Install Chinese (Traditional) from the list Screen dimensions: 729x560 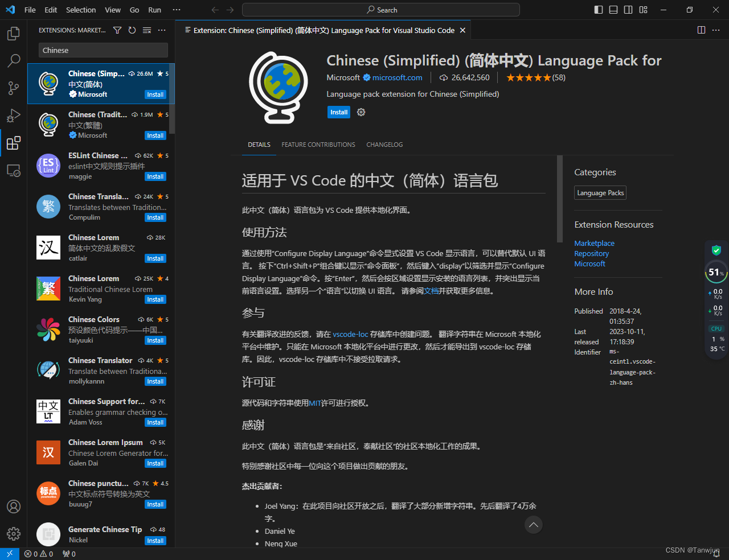155,135
